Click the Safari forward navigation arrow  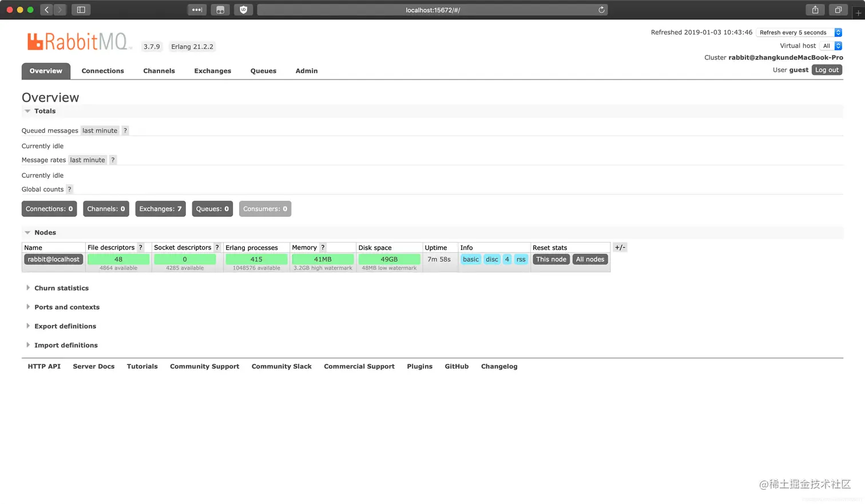60,10
